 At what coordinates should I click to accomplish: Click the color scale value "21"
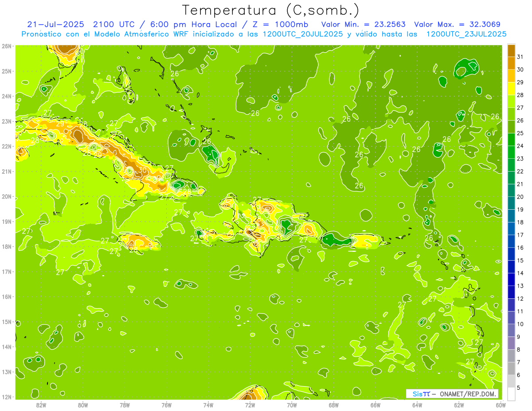coord(520,184)
